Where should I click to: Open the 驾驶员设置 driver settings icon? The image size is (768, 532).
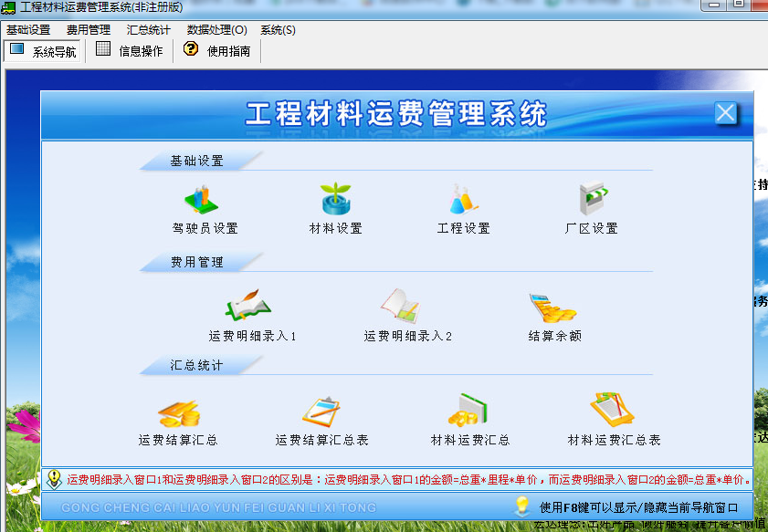click(x=204, y=200)
